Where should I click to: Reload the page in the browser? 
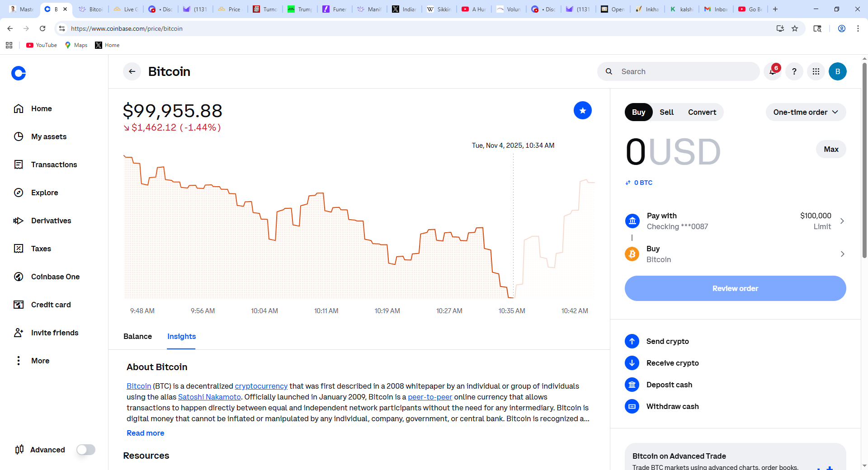point(42,28)
